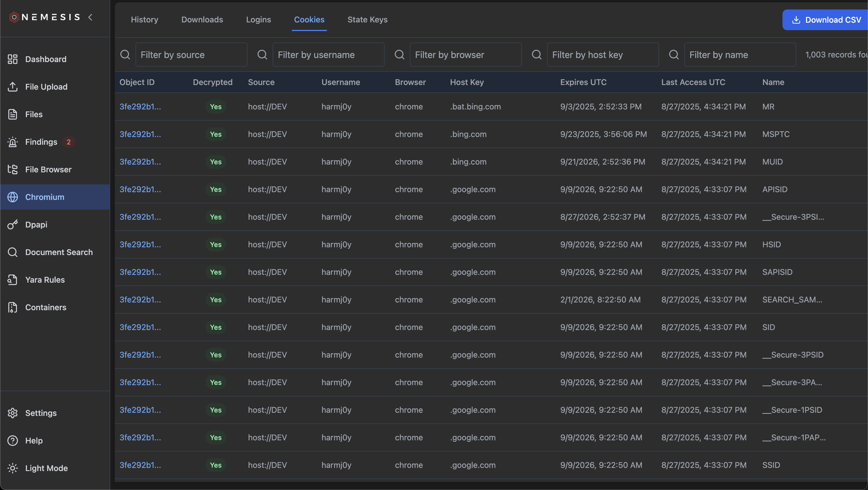Select the File Upload option
This screenshot has width=868, height=490.
[46, 87]
